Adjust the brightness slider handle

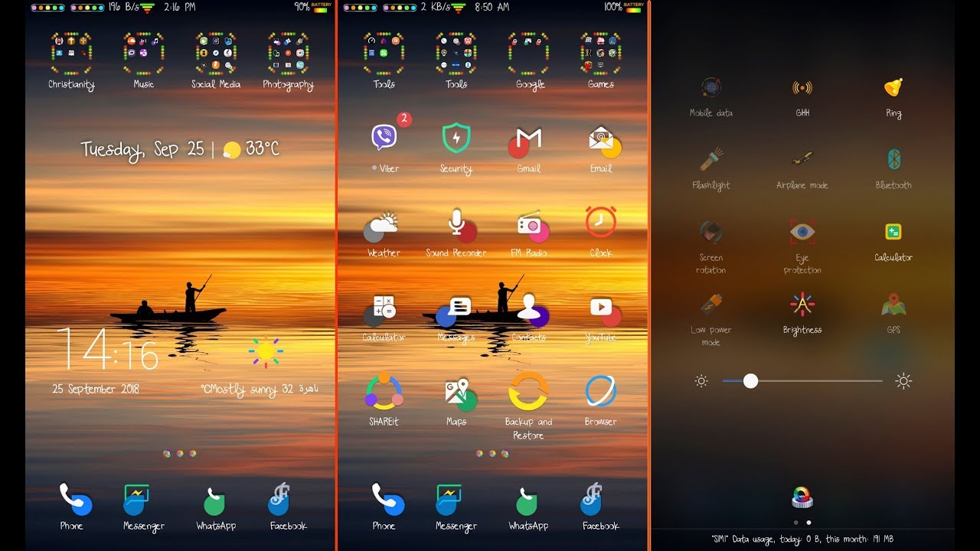tap(750, 380)
